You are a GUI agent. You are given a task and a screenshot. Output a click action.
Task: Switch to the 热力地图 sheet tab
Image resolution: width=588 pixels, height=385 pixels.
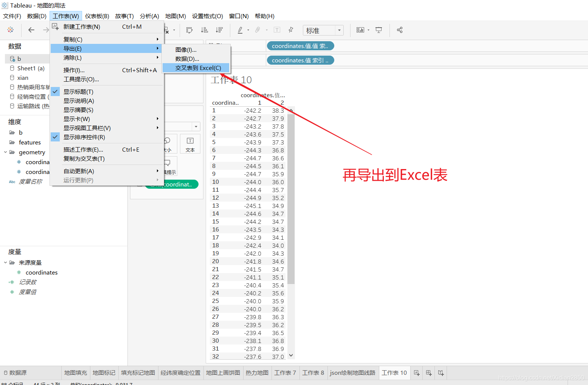tap(257, 373)
